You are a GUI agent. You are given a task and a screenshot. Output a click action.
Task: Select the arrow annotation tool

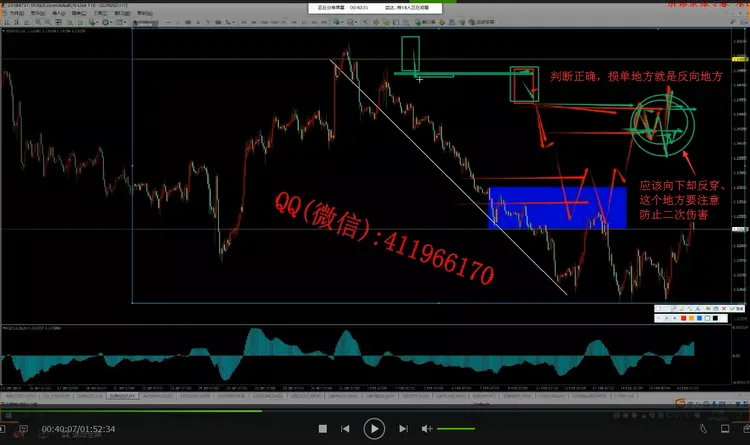point(673,309)
